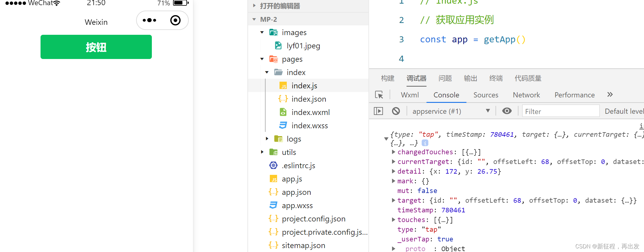This screenshot has width=644, height=252.
Task: Expand the changedTouches property
Action: [x=393, y=152]
